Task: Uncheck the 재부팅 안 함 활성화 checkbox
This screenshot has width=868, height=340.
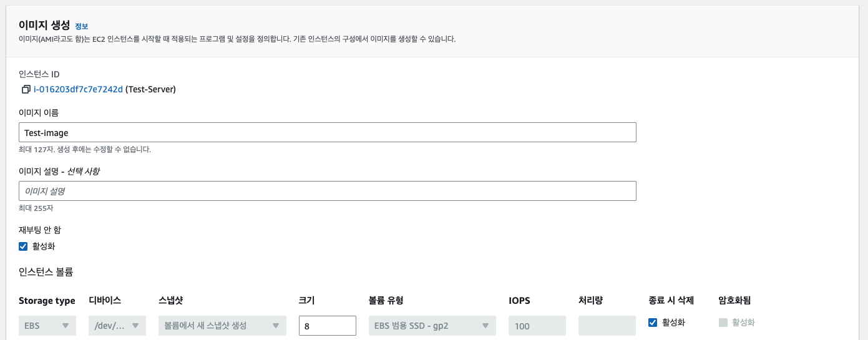Action: tap(24, 246)
